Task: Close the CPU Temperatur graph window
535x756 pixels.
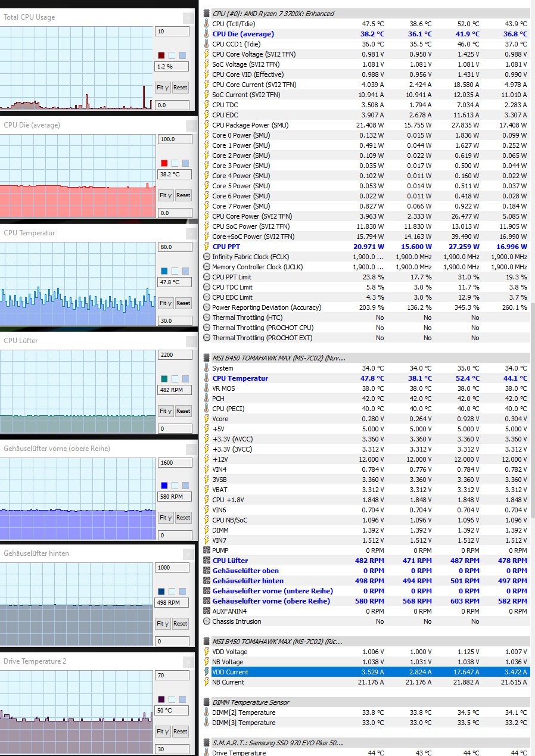Action: click(x=191, y=234)
